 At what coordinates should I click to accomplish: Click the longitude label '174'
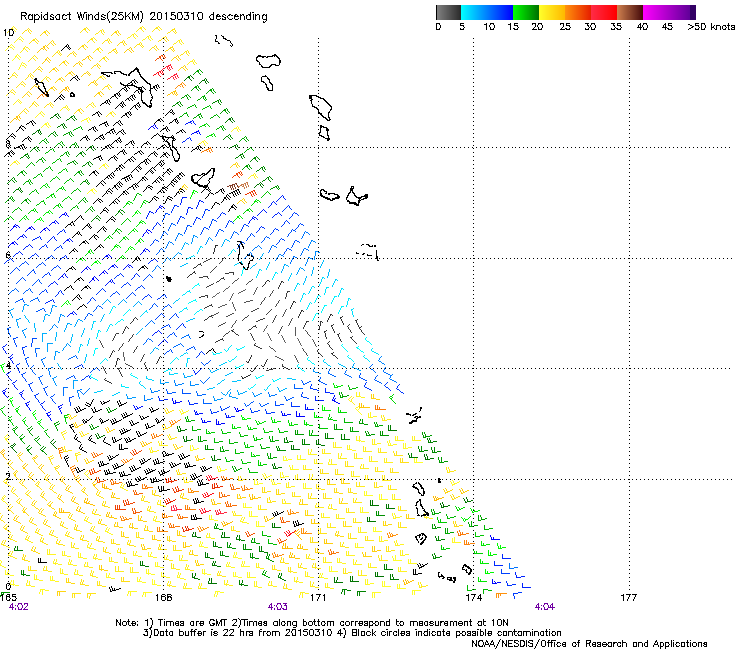pos(473,598)
